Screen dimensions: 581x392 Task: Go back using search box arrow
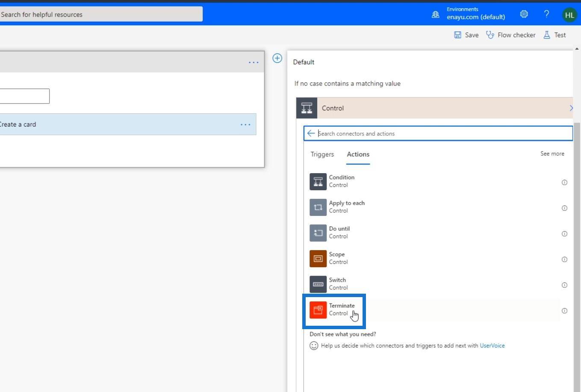[311, 133]
